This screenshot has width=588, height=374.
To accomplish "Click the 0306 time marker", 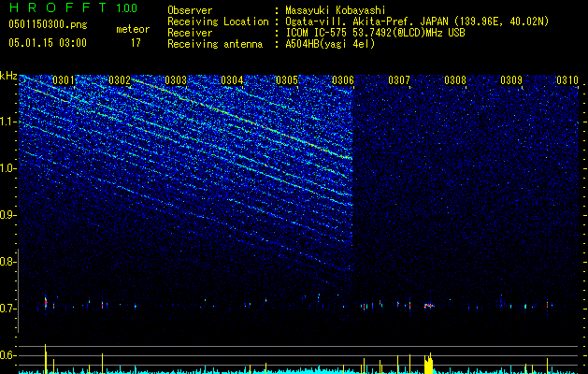I will tap(343, 80).
